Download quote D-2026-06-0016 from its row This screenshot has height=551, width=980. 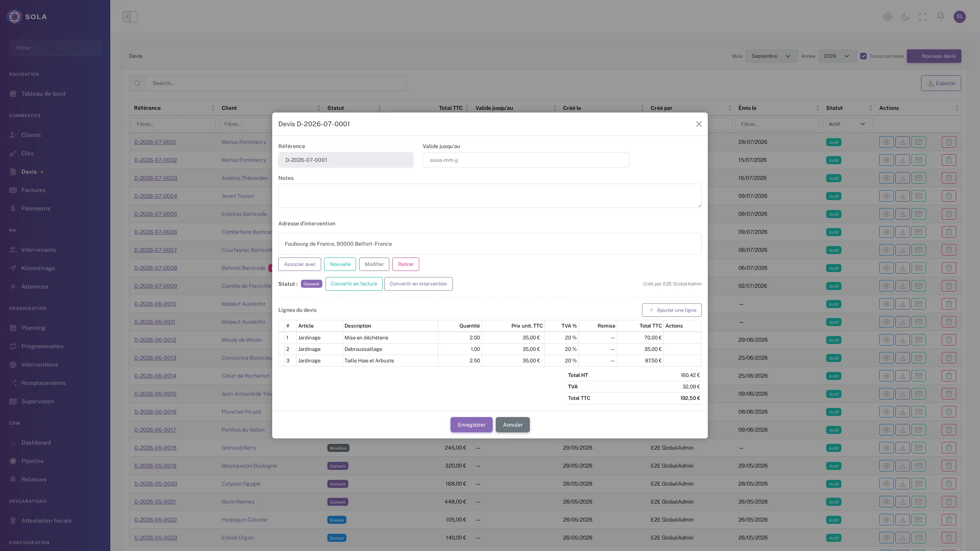coord(903,412)
